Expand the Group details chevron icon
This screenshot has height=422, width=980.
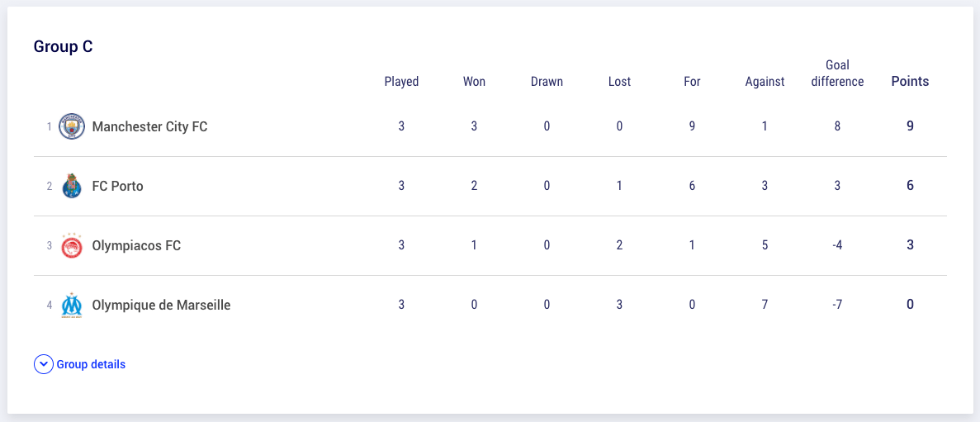click(43, 364)
